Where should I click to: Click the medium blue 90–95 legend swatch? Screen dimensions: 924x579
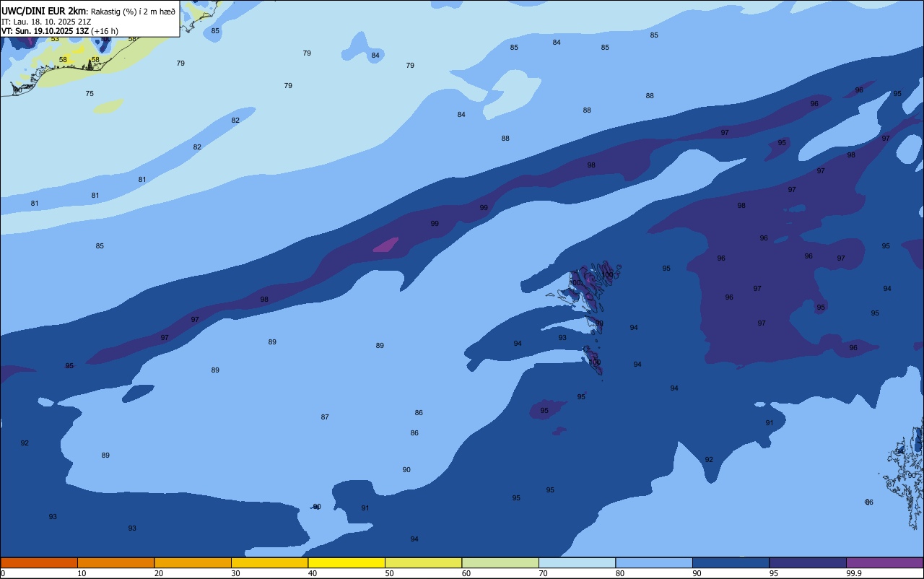coord(731,562)
